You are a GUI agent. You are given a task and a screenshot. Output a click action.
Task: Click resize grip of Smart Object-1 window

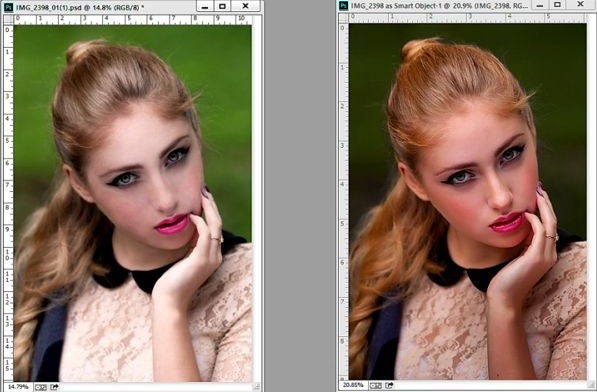click(x=592, y=385)
